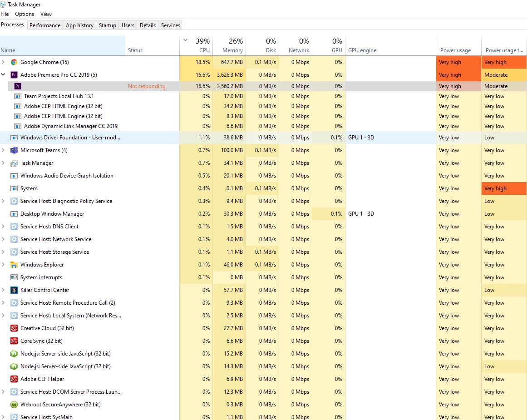Click the Google Chrome process icon
This screenshot has height=420, width=527.
[14, 62]
